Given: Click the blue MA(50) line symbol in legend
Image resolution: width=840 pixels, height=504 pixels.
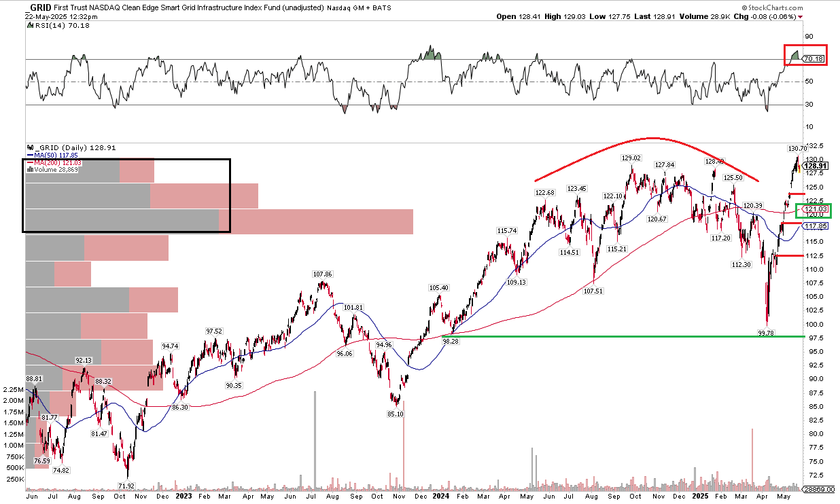Looking at the screenshot, I should pos(30,154).
